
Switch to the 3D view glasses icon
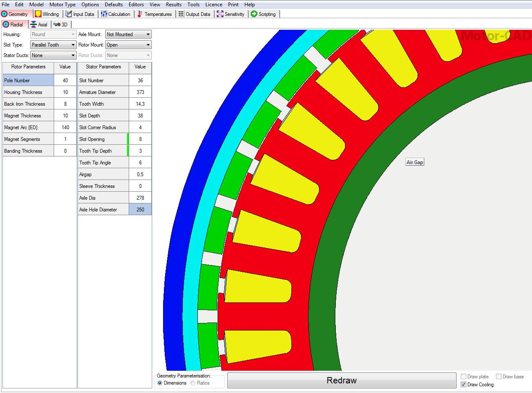[57, 25]
